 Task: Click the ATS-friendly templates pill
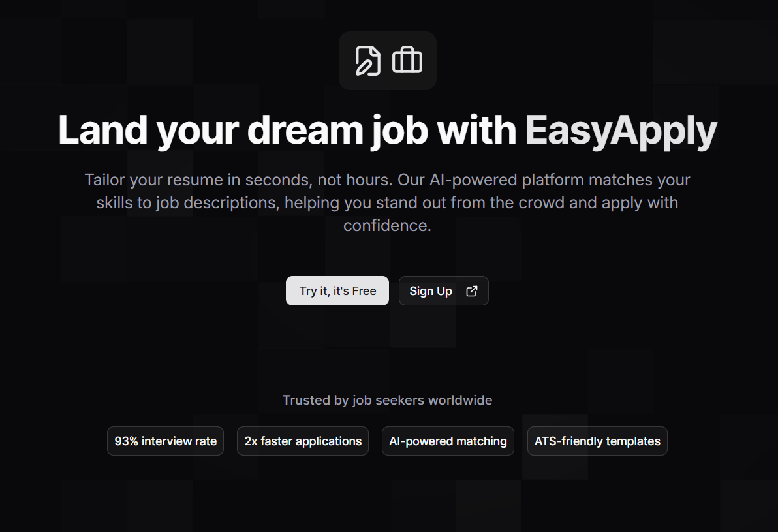[x=597, y=441]
